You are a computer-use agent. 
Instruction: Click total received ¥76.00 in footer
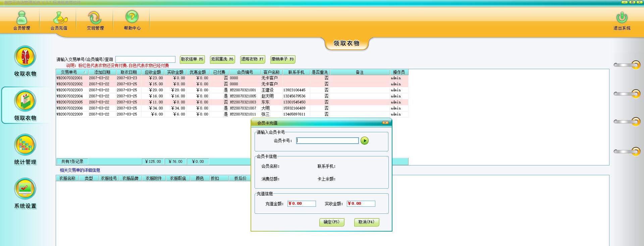tap(175, 161)
